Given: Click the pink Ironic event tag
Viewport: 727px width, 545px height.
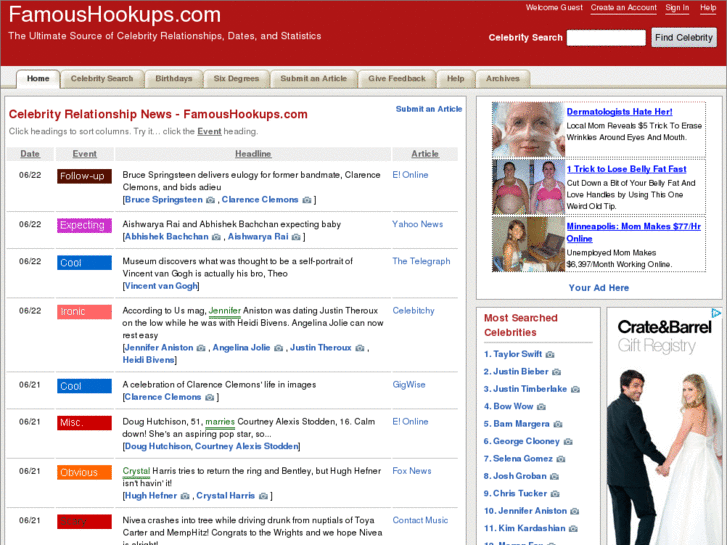Looking at the screenshot, I should [x=84, y=312].
